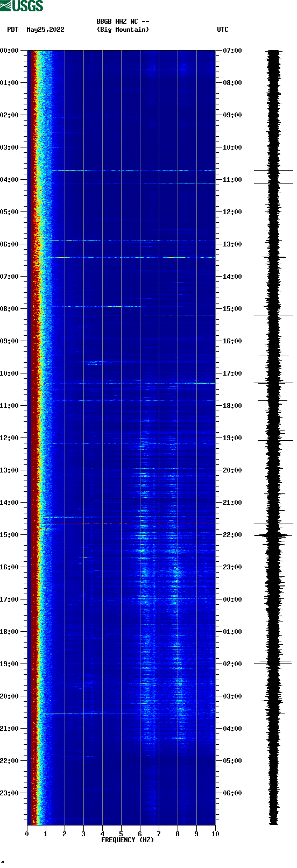Click the 00:00 UTC time label

[x=232, y=599]
